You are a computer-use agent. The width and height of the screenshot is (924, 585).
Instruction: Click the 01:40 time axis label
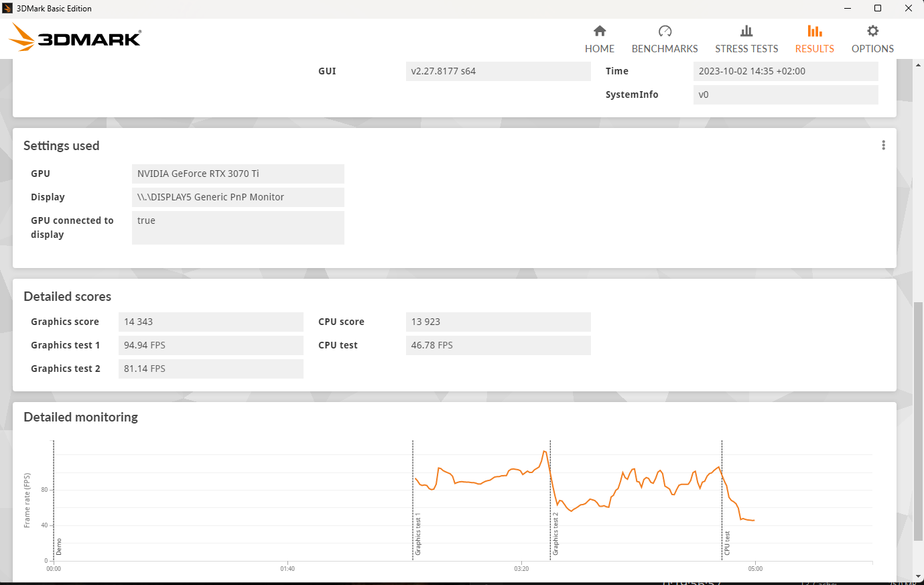pyautogui.click(x=287, y=569)
